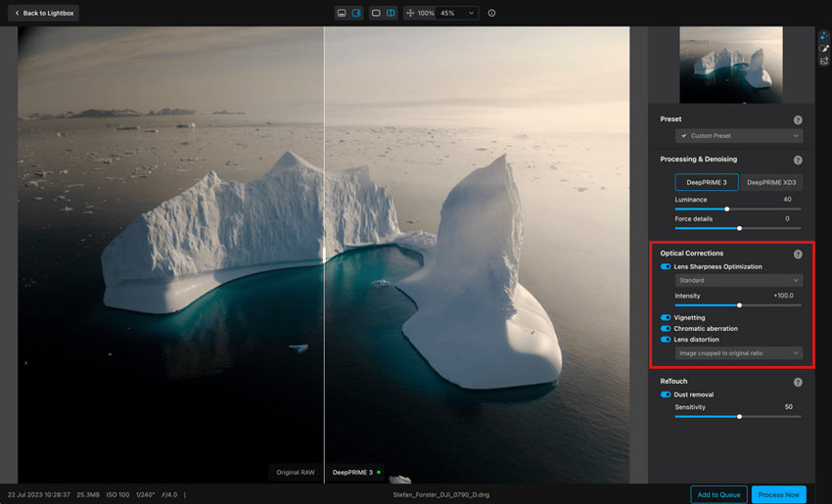Adjust the Luminance slider
The image size is (832, 504).
tap(738, 209)
